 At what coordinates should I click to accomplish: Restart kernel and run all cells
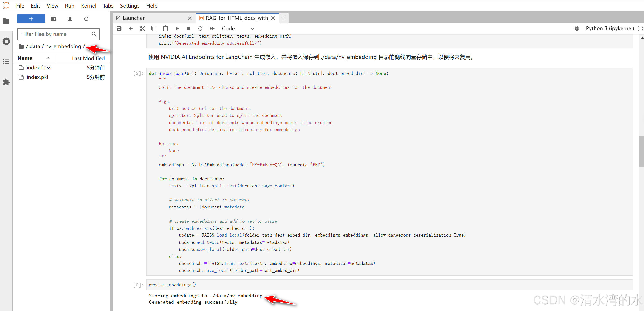(x=212, y=28)
